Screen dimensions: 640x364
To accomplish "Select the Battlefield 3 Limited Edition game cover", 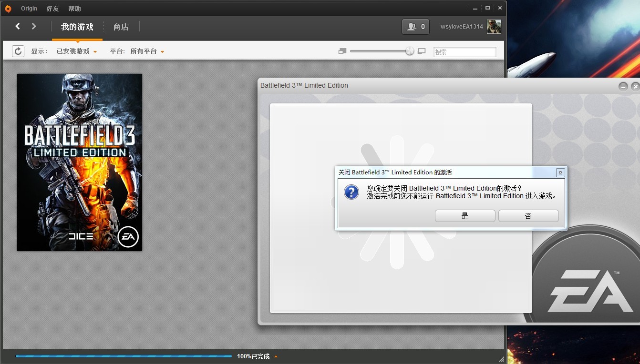I will [80, 162].
